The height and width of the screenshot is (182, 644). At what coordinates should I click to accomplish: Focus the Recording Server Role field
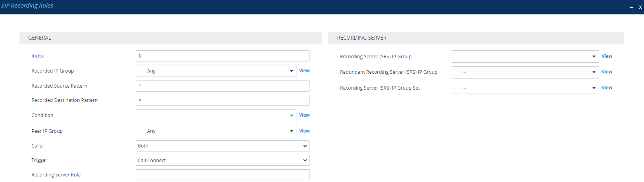[222, 175]
